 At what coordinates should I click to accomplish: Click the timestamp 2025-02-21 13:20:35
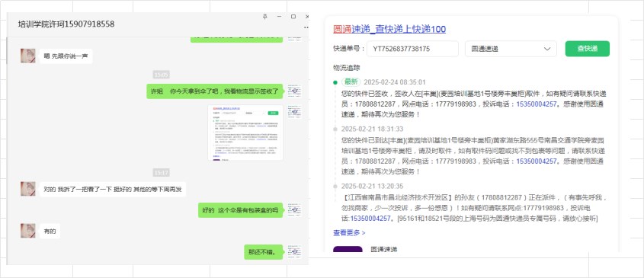tap(373, 186)
